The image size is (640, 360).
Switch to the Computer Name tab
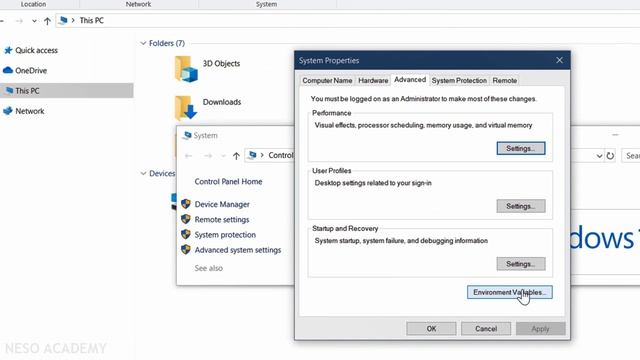coord(327,80)
